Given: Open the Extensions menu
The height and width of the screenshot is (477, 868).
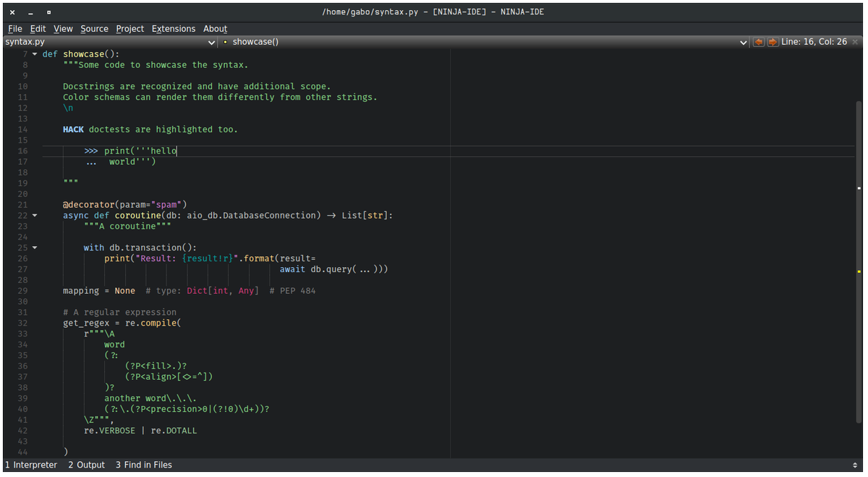Looking at the screenshot, I should click(x=174, y=29).
